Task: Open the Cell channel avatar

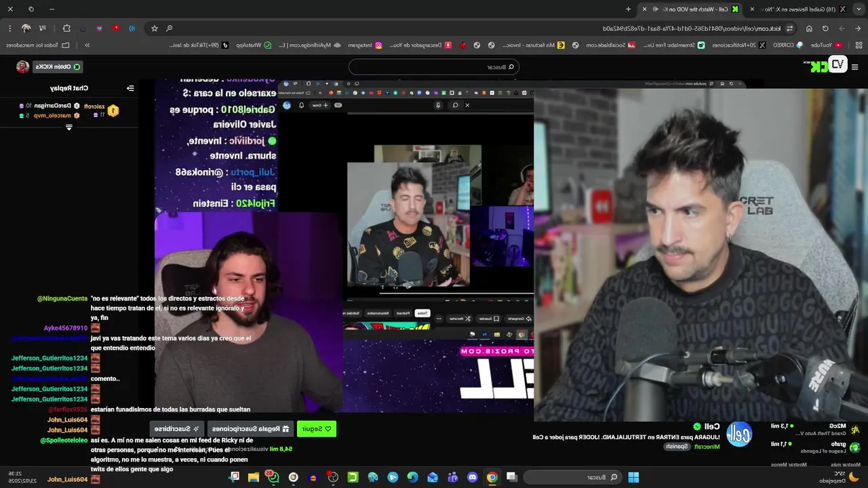Action: pos(739,434)
